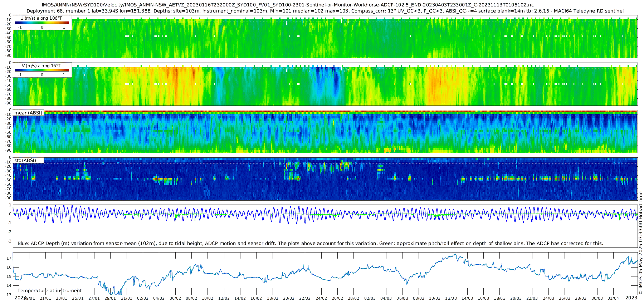Viewport: 644px width, 304px height.
Task: Click the 28/03 date tick label
Action: [x=581, y=298]
